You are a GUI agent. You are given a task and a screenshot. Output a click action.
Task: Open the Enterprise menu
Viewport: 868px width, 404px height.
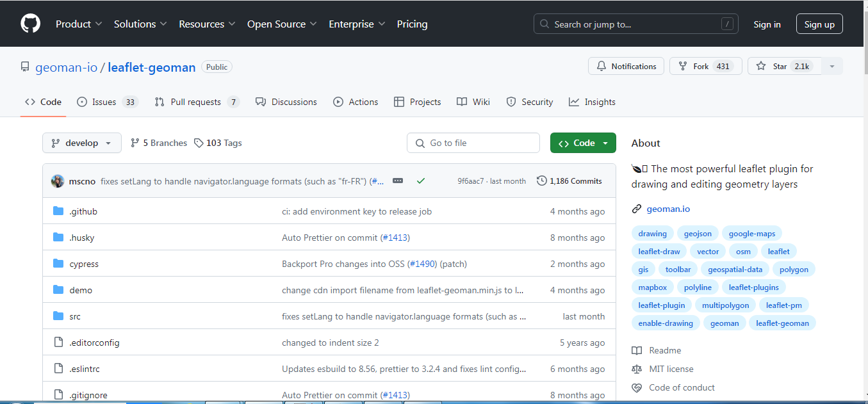coord(357,24)
